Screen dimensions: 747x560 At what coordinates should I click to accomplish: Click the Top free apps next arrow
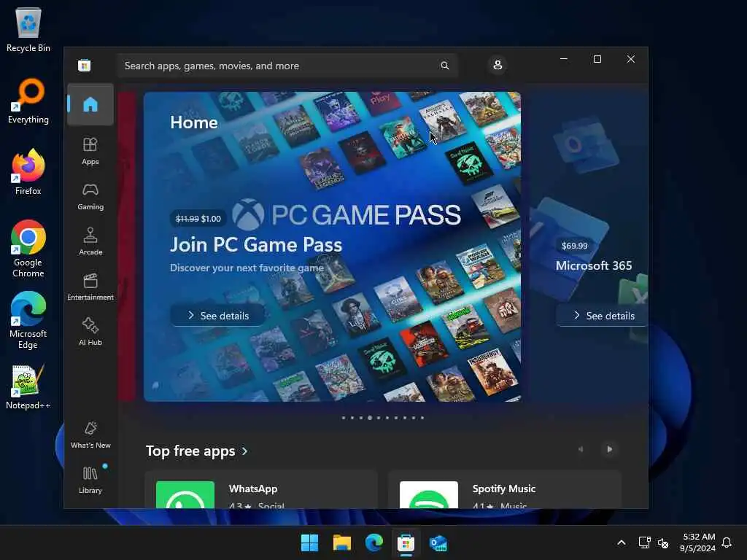coord(609,449)
